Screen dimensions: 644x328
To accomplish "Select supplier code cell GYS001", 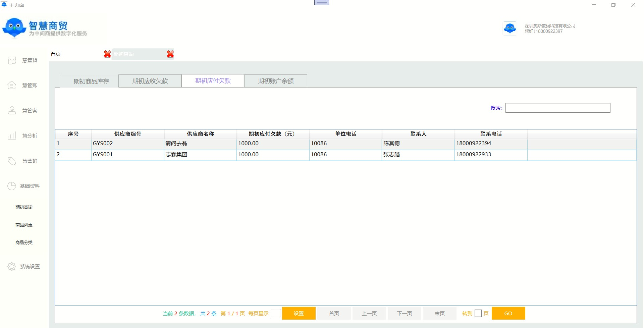I will point(128,155).
